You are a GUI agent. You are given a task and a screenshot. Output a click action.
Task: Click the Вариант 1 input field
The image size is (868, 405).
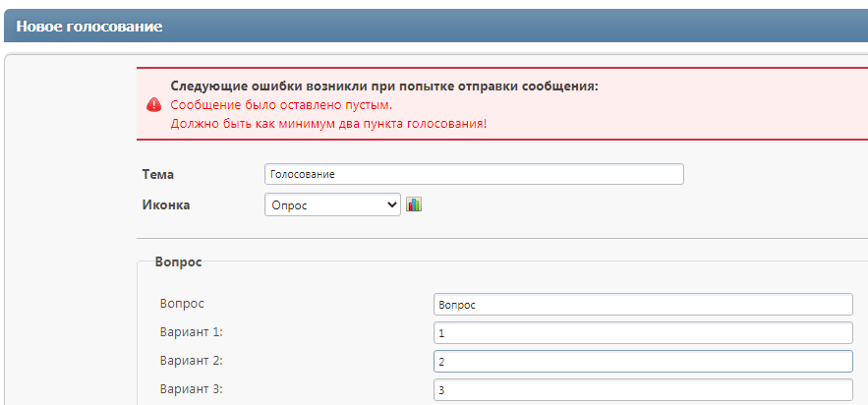tap(642, 333)
